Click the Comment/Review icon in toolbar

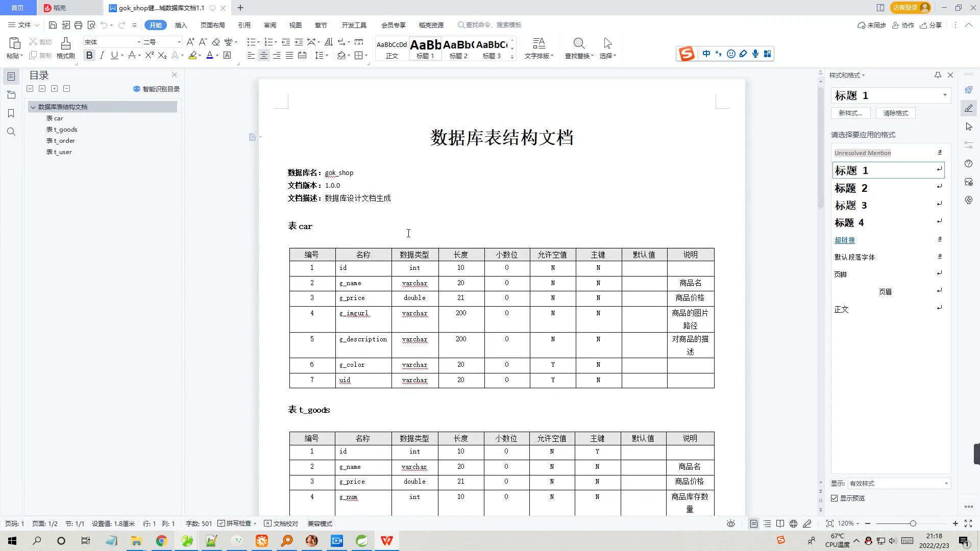[x=269, y=25]
